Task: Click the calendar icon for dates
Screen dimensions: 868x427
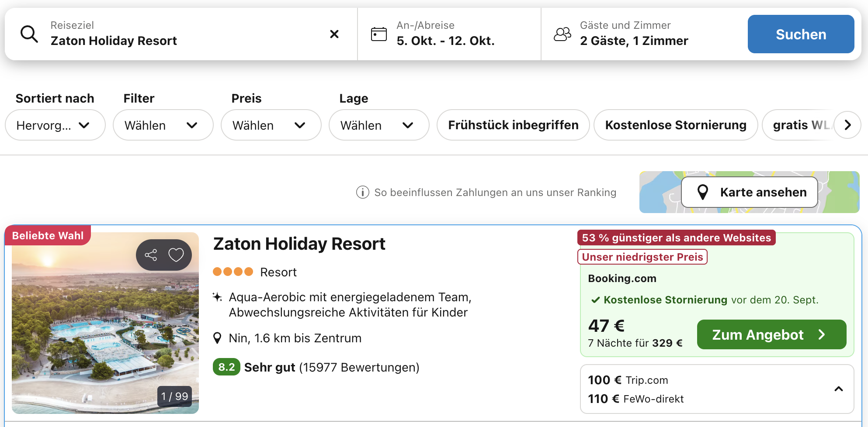Action: pos(378,34)
